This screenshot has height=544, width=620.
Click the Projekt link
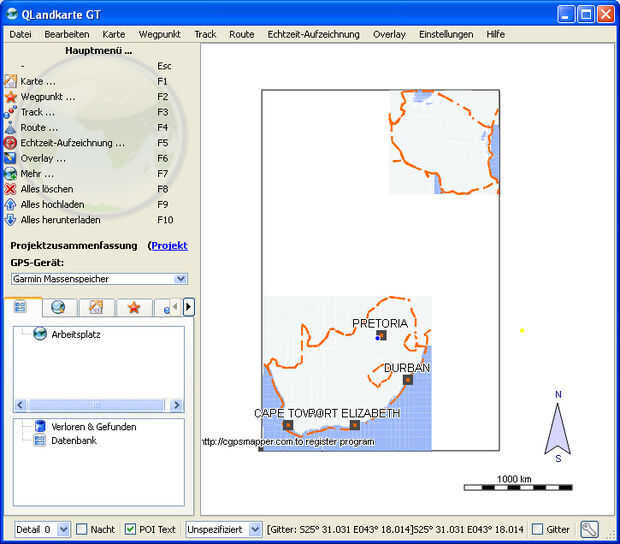pyautogui.click(x=169, y=245)
